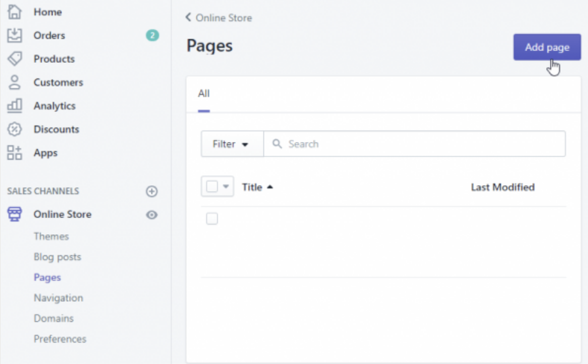This screenshot has width=588, height=364.
Task: Click into the Search pages field
Action: [x=414, y=144]
